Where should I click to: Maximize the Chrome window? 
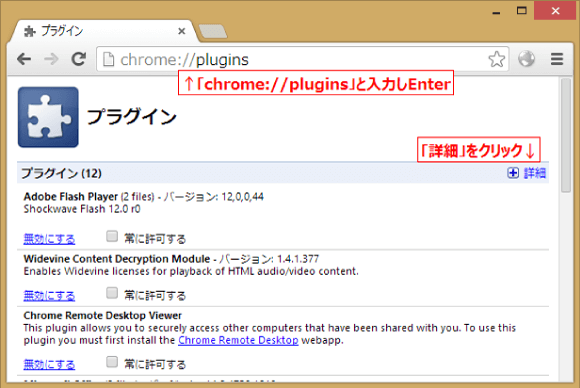point(522,11)
